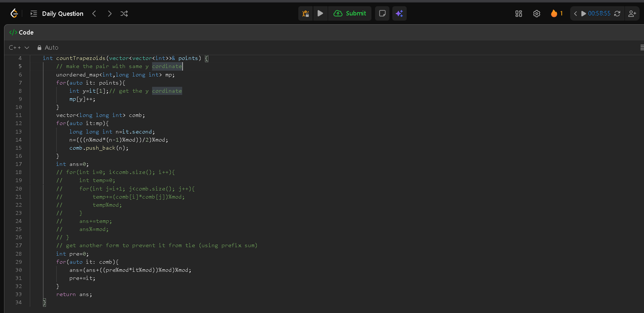
Task: Click the countTrapezoids function name
Action: 80,58
